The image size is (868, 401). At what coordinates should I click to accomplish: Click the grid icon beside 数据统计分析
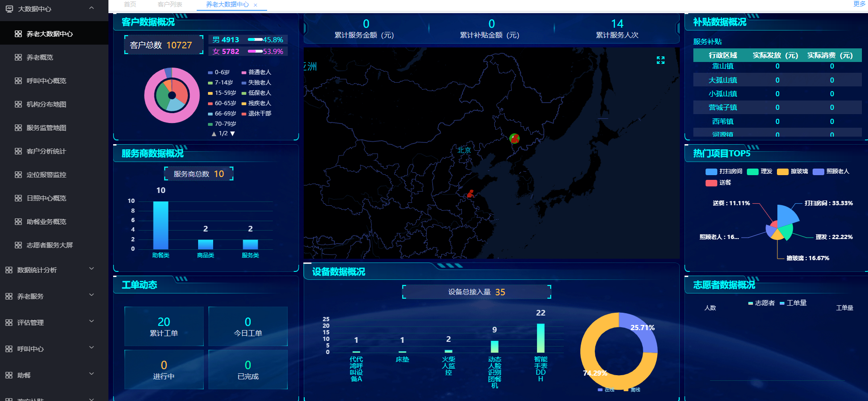[9, 270]
